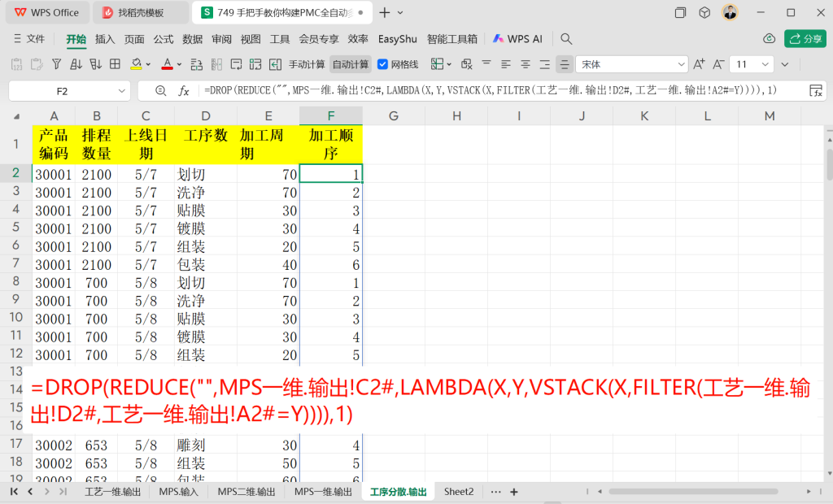Click the borders grid icon
Viewport: 833px width, 504px height.
pyautogui.click(x=437, y=64)
